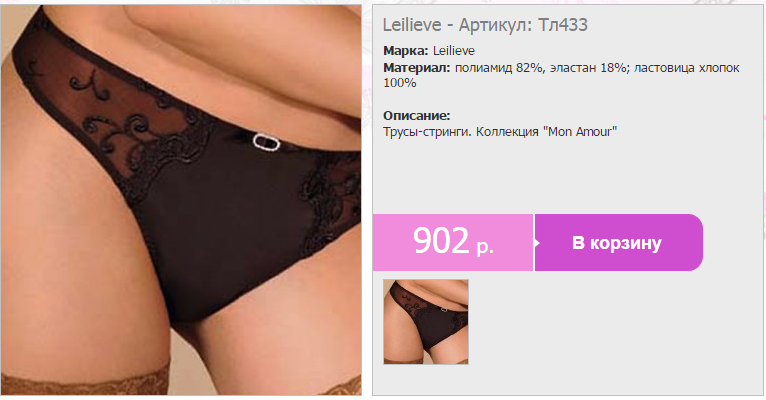766x400 pixels.
Task: Click the 902 р. price label
Action: 453,242
